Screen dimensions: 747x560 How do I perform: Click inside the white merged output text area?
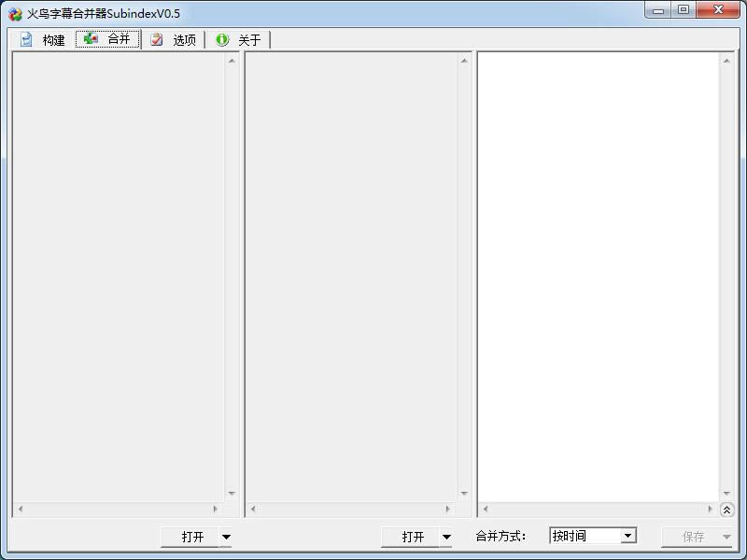pyautogui.click(x=599, y=277)
